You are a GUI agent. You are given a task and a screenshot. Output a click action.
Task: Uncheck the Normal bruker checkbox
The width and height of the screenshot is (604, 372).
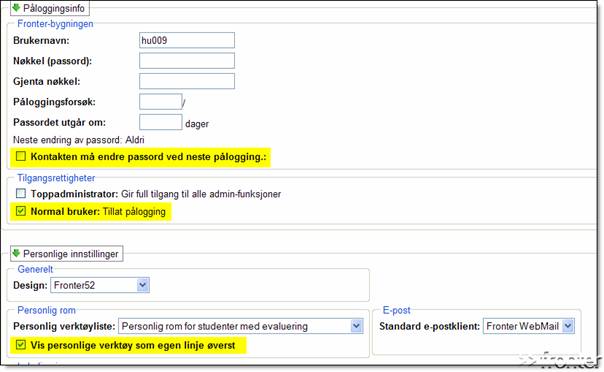pos(21,211)
